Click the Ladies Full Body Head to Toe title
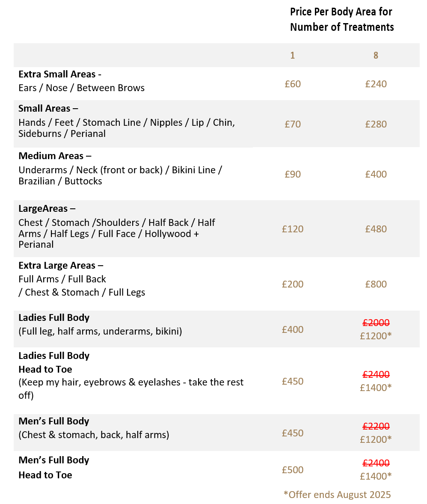Image resolution: width=427 pixels, height=504 pixels. click(x=54, y=362)
